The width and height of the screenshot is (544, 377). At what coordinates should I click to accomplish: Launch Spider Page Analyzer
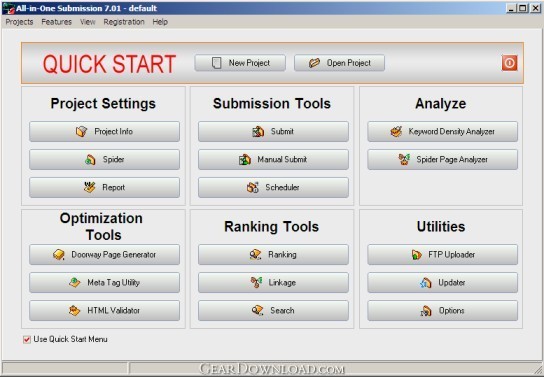click(443, 160)
